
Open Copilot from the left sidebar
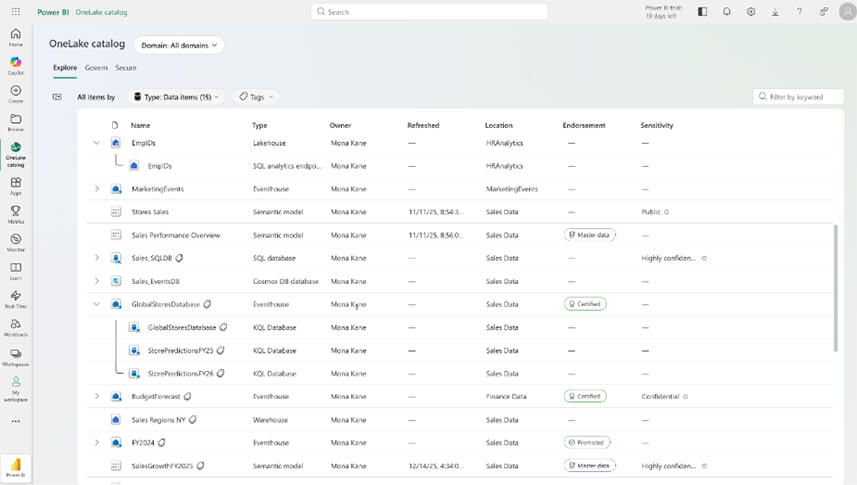click(15, 66)
